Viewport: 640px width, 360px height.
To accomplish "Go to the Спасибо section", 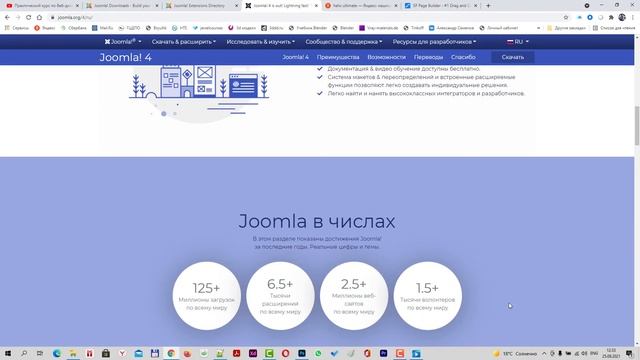I will tap(463, 57).
